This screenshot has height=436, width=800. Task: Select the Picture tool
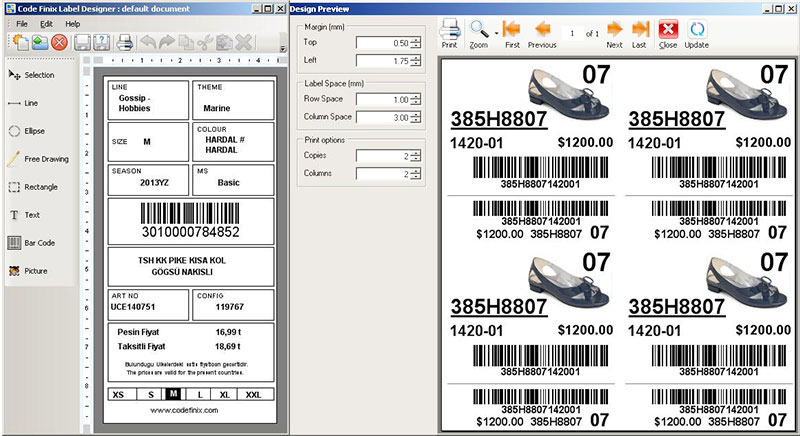click(28, 271)
